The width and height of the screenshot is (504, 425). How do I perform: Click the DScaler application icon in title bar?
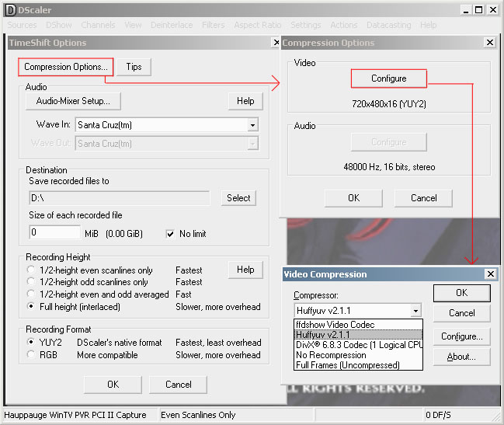[11, 10]
